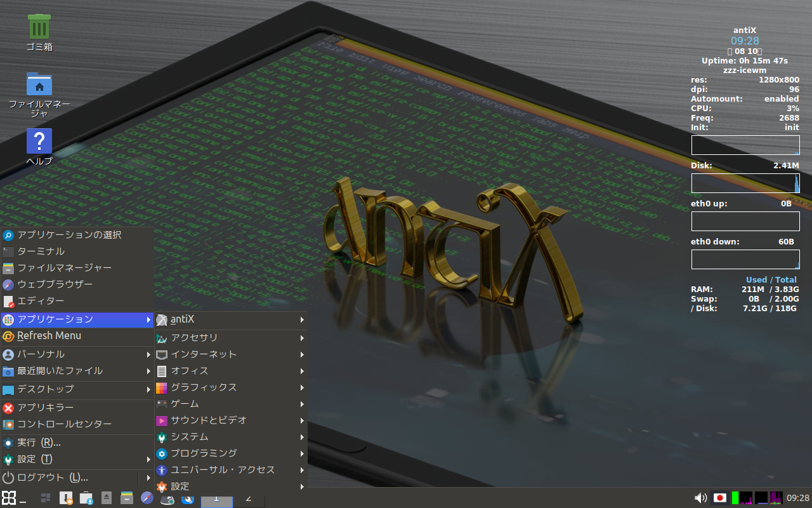This screenshot has width=812, height=508.
Task: Open the file drawer icon on the taskbar
Action: pyautogui.click(x=125, y=499)
